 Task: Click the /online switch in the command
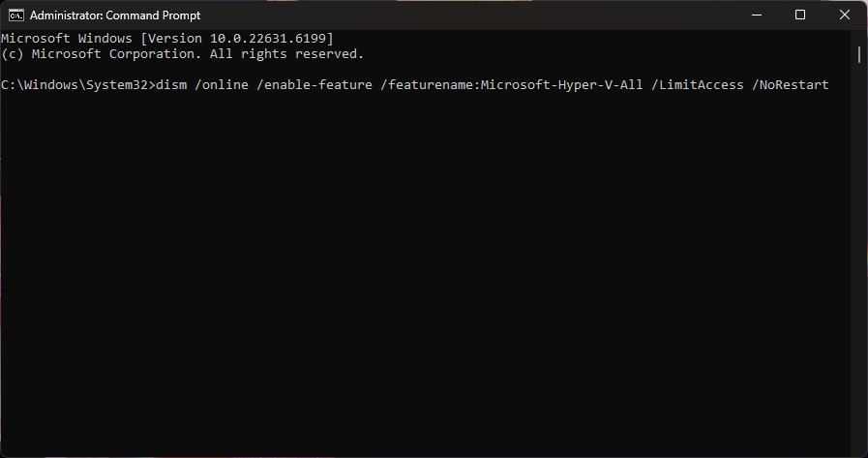click(224, 85)
